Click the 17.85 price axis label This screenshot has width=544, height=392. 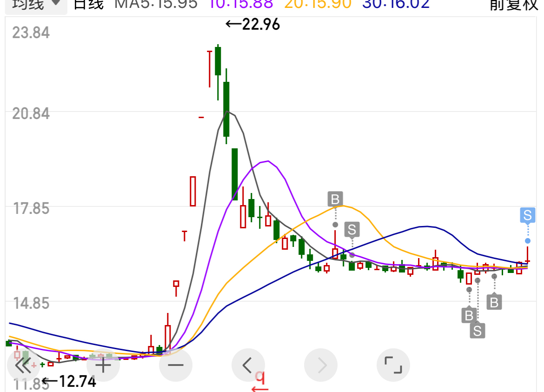coord(31,209)
